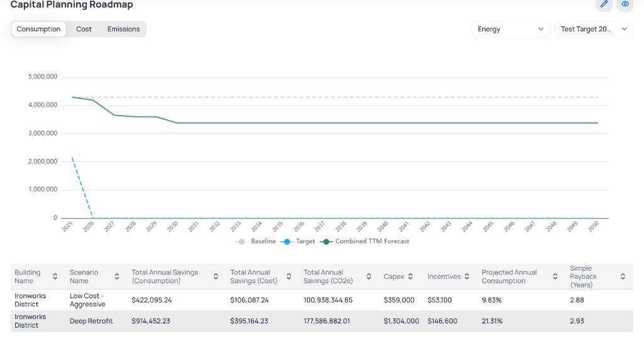
Task: Click the 2030 label on chart axis
Action: [x=172, y=226]
